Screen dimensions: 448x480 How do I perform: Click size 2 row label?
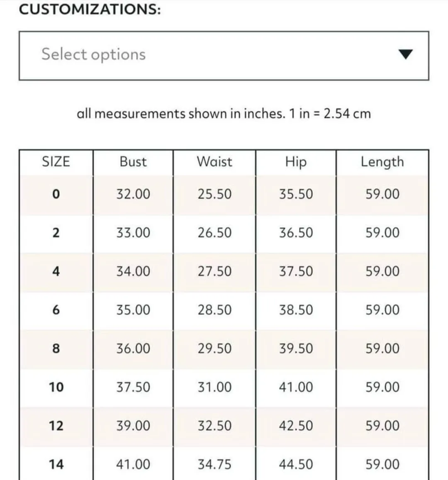[56, 233]
